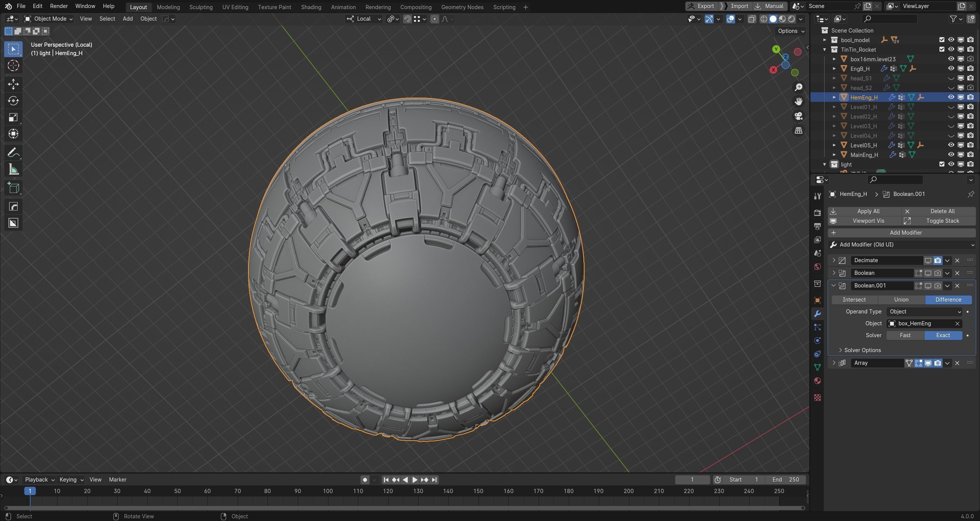Viewport: 980px width, 521px height.
Task: Hide the HemEng_H object via its eye icon
Action: (951, 97)
